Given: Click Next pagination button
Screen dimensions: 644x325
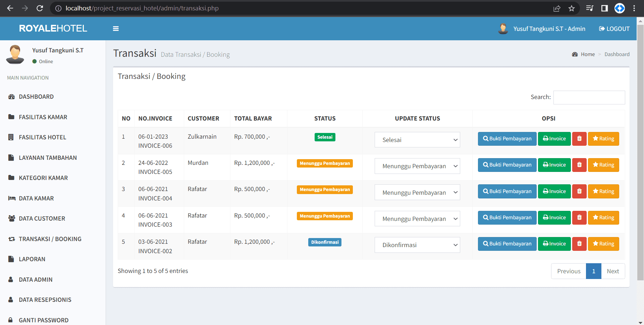Looking at the screenshot, I should [x=612, y=271].
